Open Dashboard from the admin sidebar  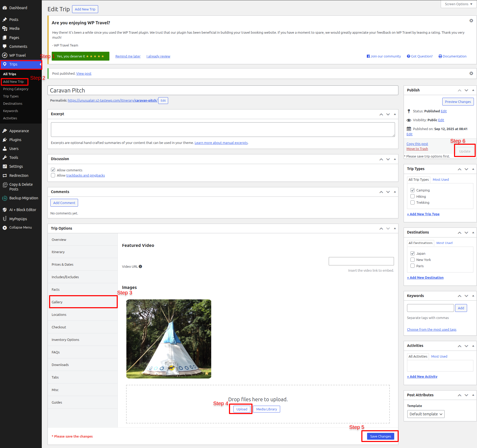click(18, 8)
